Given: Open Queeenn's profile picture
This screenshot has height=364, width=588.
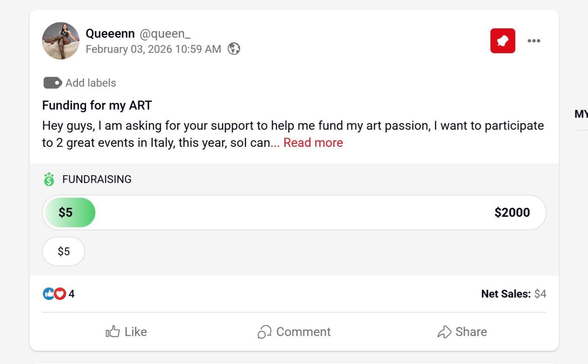Looking at the screenshot, I should click(x=61, y=41).
